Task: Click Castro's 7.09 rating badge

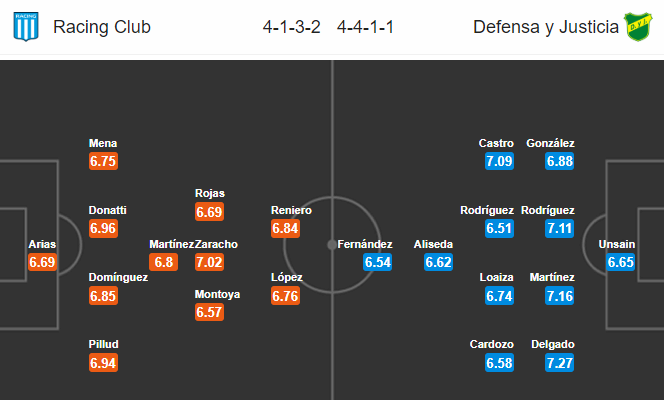Action: pyautogui.click(x=499, y=161)
